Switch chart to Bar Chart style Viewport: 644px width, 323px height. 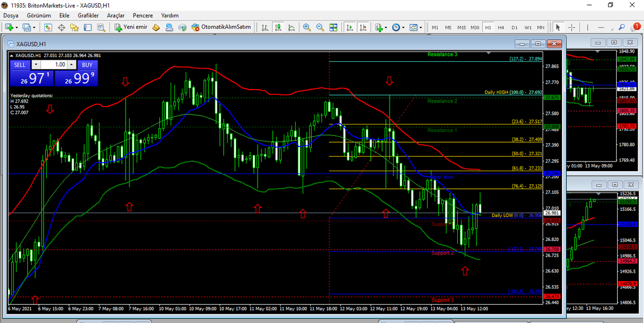click(265, 27)
